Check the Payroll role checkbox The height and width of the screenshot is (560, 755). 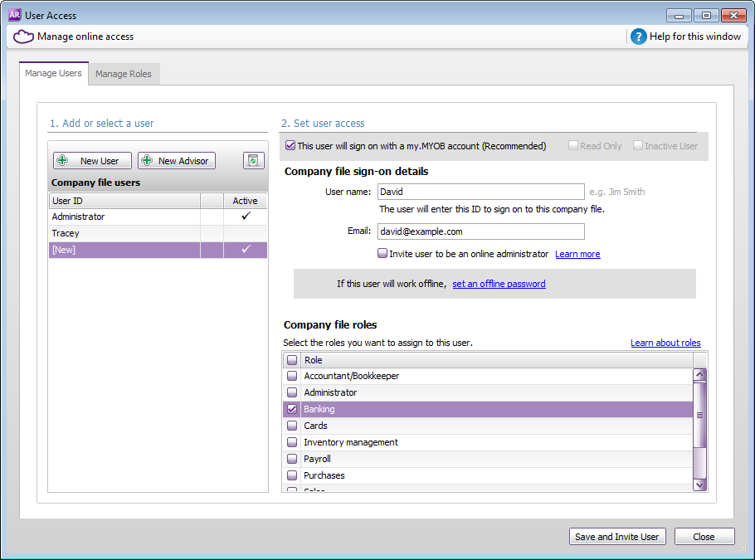292,459
